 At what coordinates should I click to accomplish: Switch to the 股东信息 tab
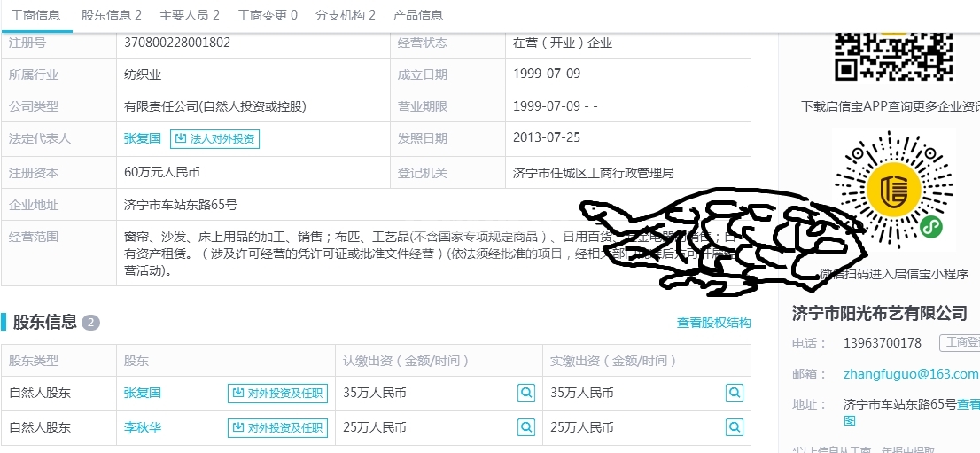click(111, 15)
